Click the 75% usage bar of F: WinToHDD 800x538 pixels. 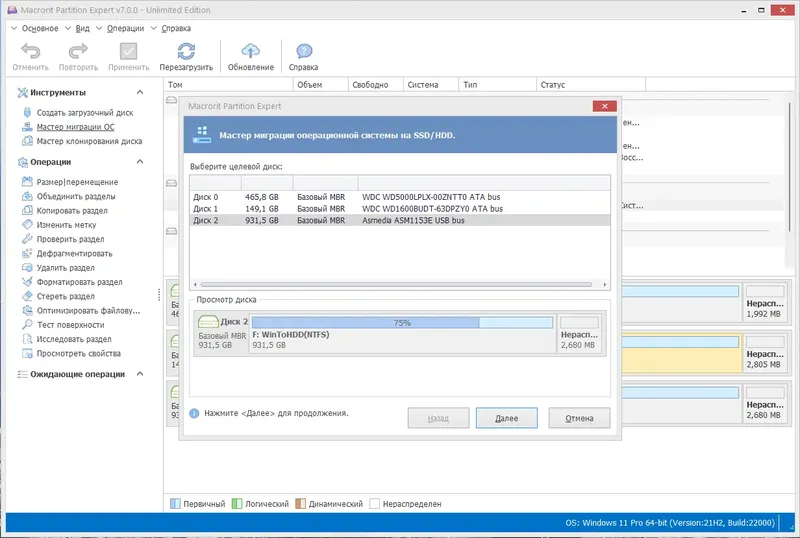(x=402, y=323)
